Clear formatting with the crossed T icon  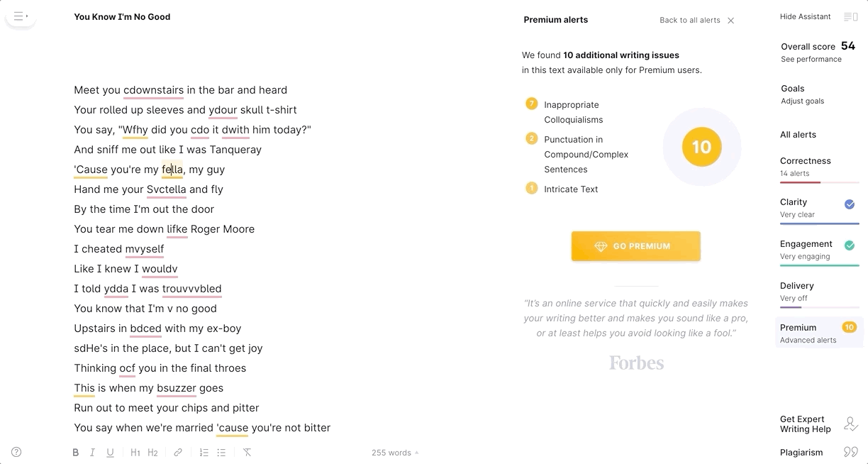point(247,453)
